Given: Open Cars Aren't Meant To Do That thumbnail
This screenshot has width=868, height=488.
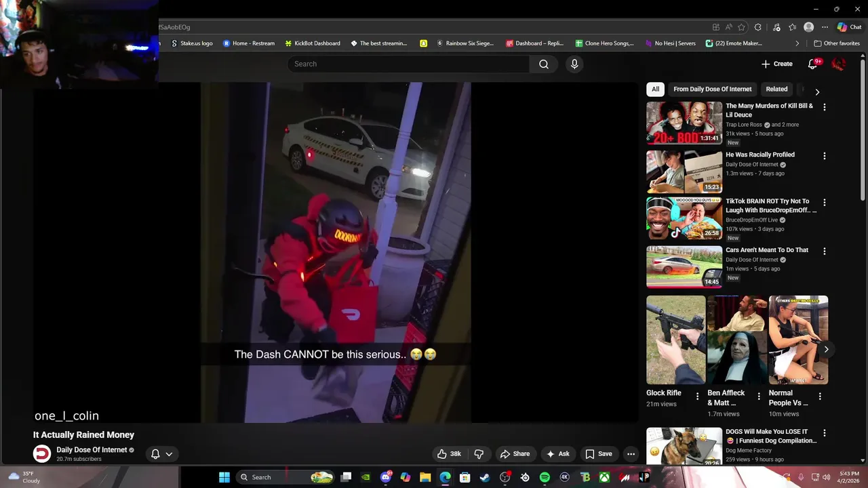Looking at the screenshot, I should pyautogui.click(x=684, y=267).
